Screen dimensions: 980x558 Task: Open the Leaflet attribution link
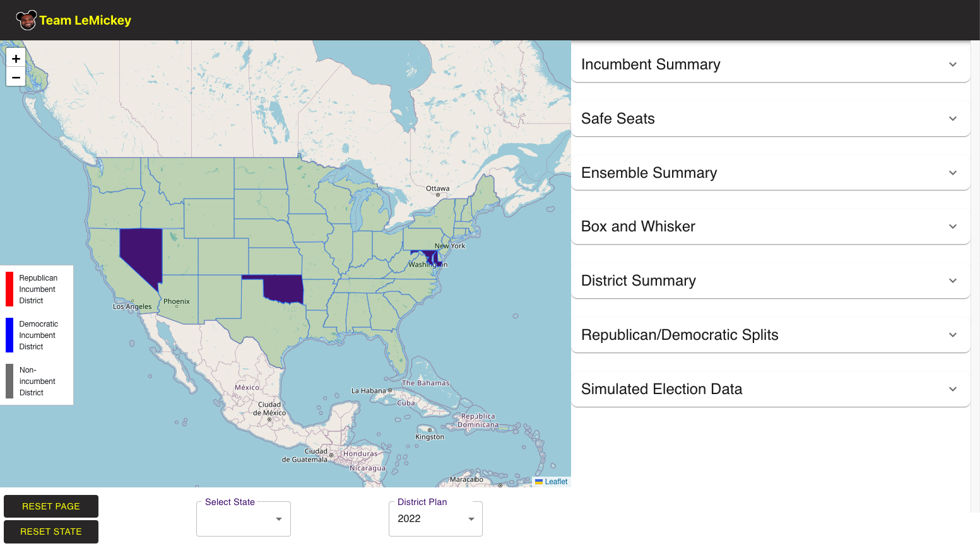556,482
